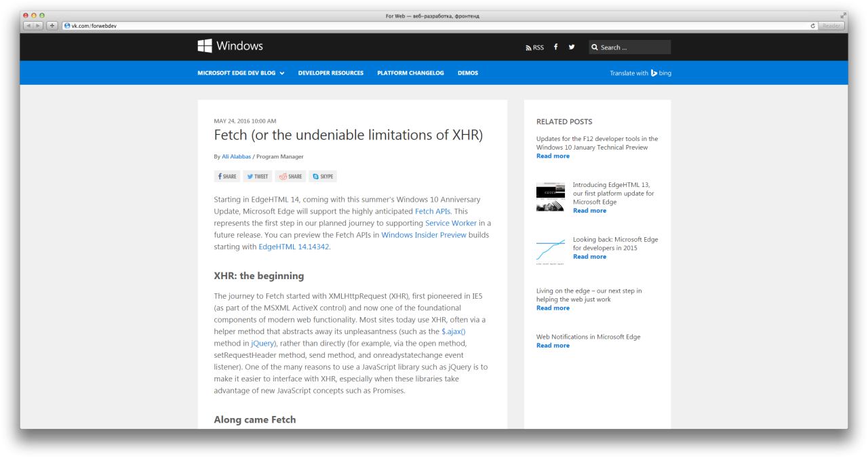Click the article title Fetch heading

tap(349, 135)
